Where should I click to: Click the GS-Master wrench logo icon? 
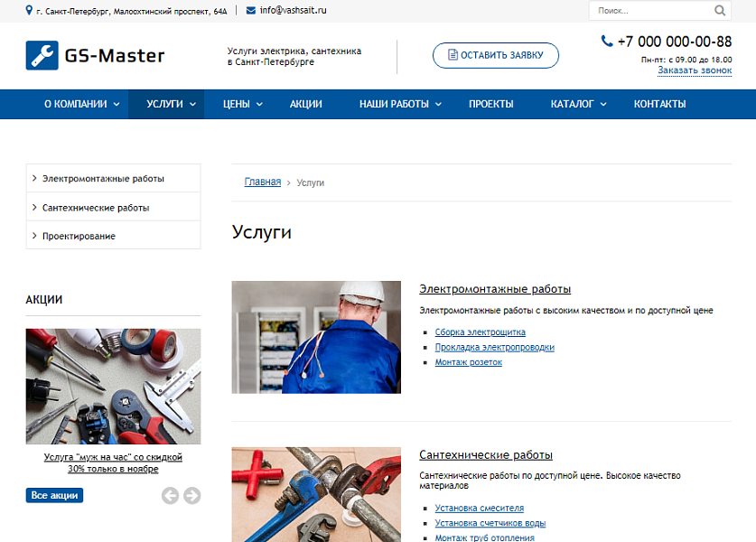coord(42,56)
